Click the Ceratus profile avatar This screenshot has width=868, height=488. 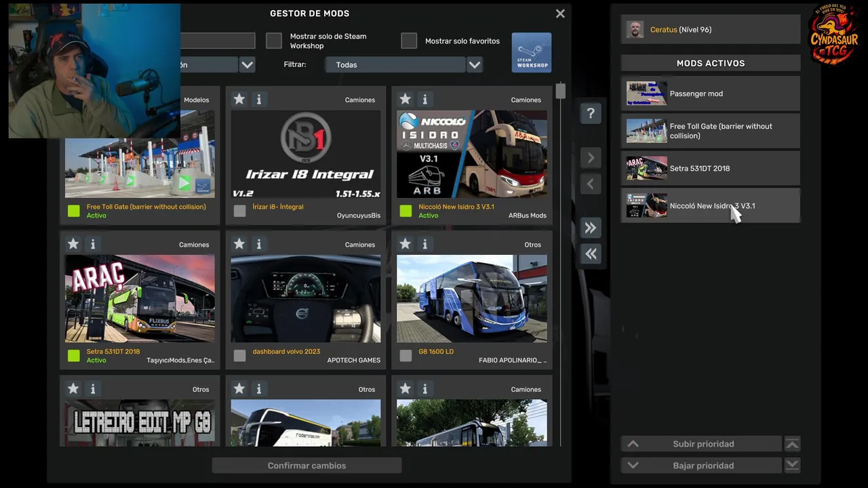(635, 30)
